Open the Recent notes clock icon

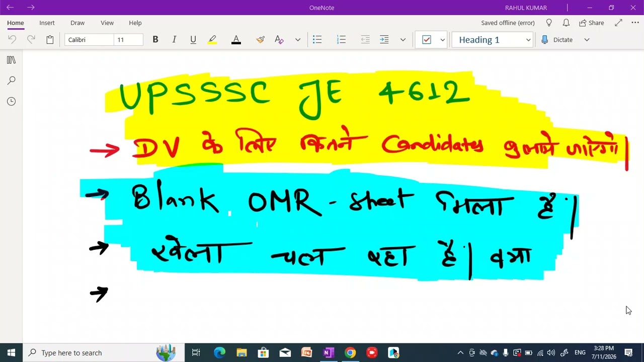11,101
